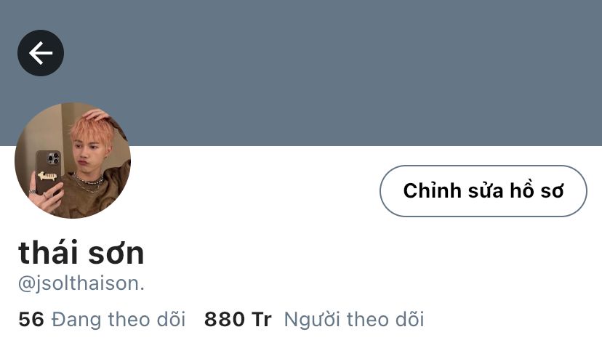Click the word "Chỉnh" in the outlined button
This screenshot has width=602, height=364.
tap(432, 190)
